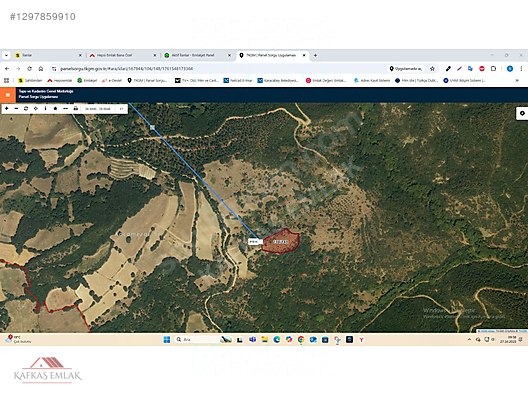Viewport: 528px width, 396px height.
Task: Open Outlook from taskbar
Action: pyautogui.click(x=313, y=340)
